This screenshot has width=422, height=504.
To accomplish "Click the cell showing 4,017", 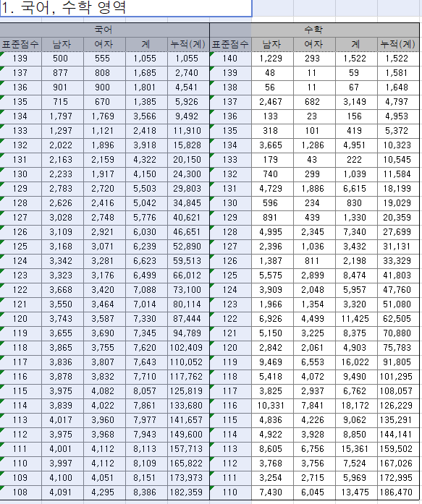I will [x=62, y=420].
